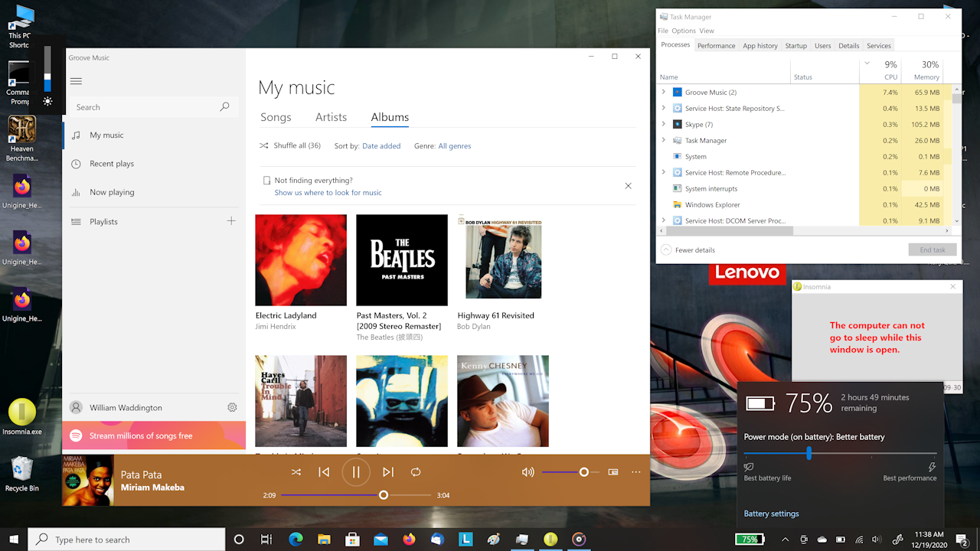Click the search magnifier icon in Groove Music
980x551 pixels.
click(224, 107)
